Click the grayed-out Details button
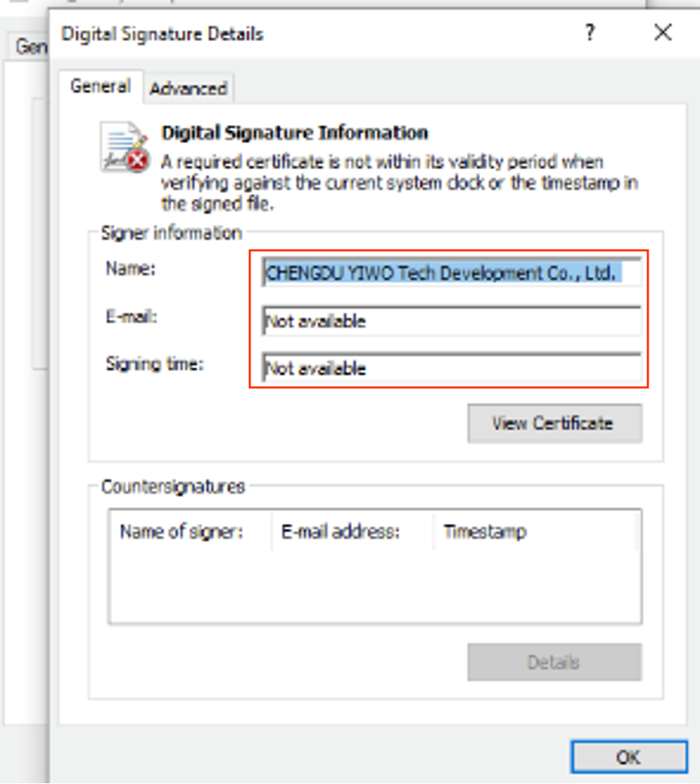 [x=555, y=662]
